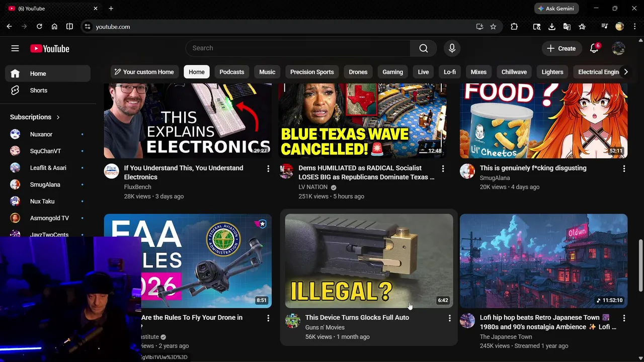Click the YouTube logo

[x=49, y=49]
